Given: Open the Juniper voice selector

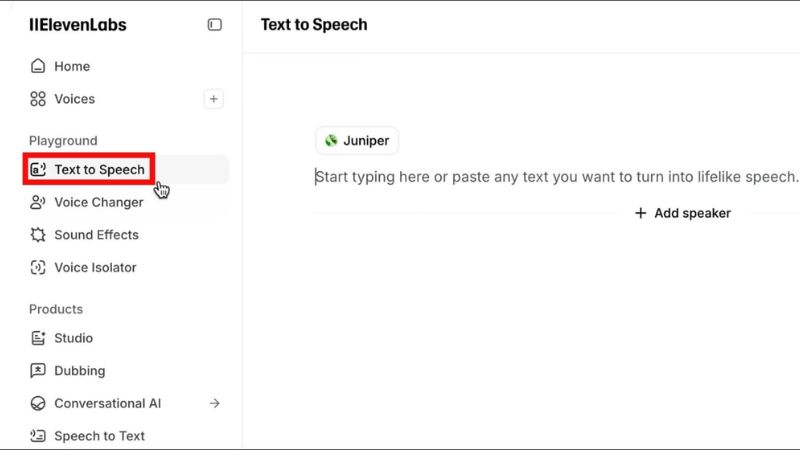Looking at the screenshot, I should pyautogui.click(x=357, y=141).
